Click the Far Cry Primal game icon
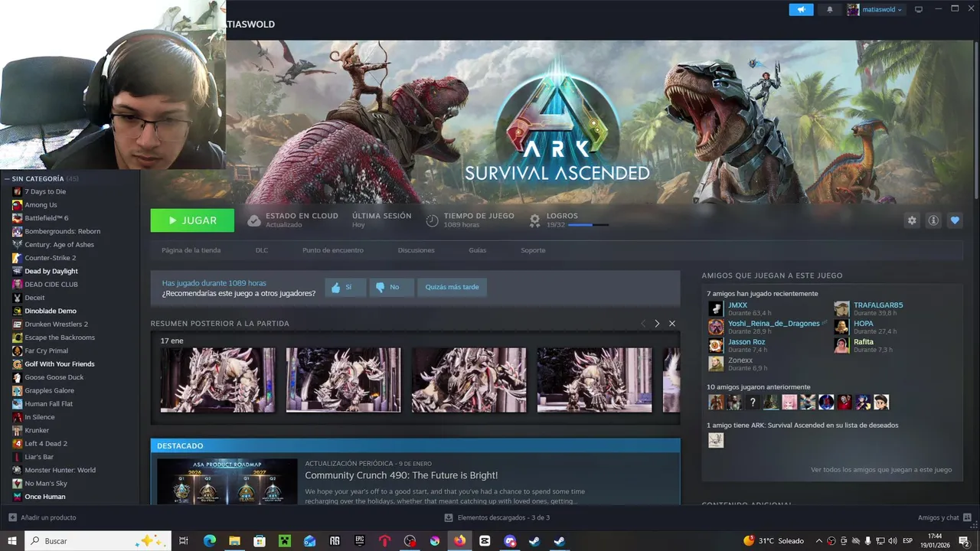 click(x=17, y=350)
